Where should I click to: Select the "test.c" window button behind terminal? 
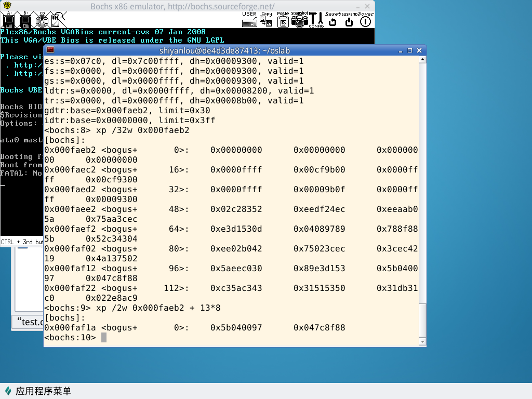(x=28, y=322)
